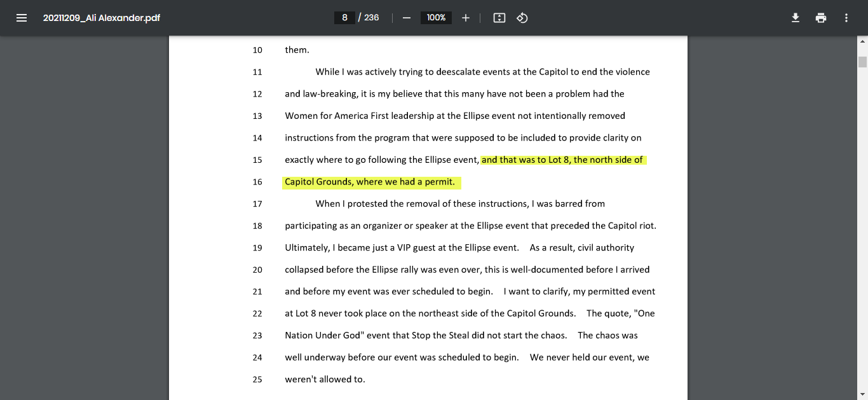Click line number 17

257,203
